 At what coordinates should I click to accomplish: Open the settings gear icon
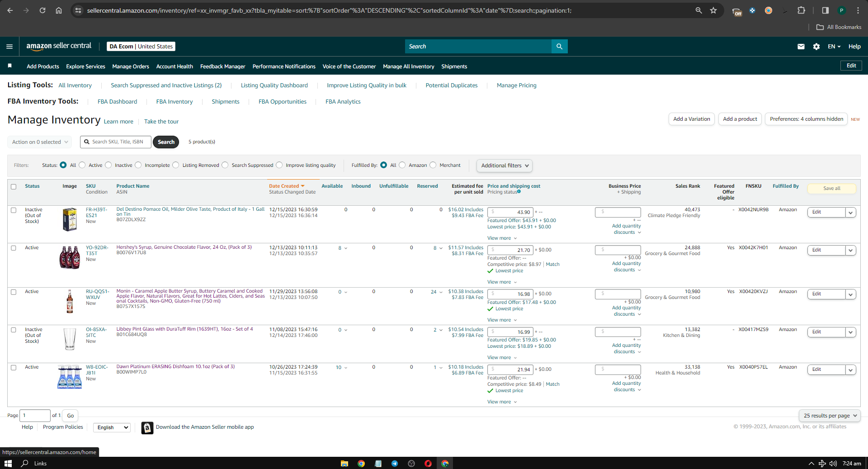coord(816,46)
